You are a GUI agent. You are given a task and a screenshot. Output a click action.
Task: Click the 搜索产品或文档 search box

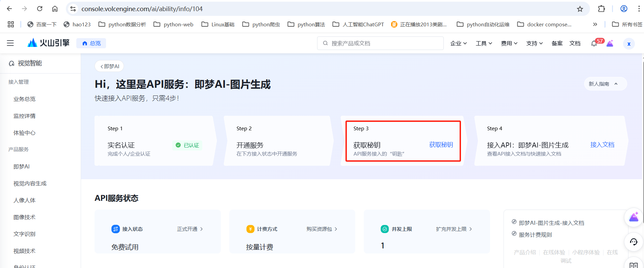(380, 43)
